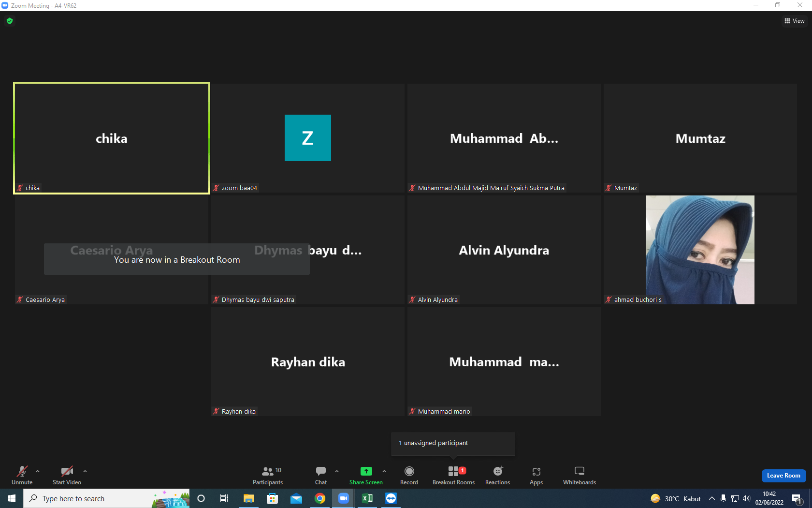Image resolution: width=812 pixels, height=508 pixels.
Task: Select ahmad buchori s video thumbnail
Action: point(700,250)
